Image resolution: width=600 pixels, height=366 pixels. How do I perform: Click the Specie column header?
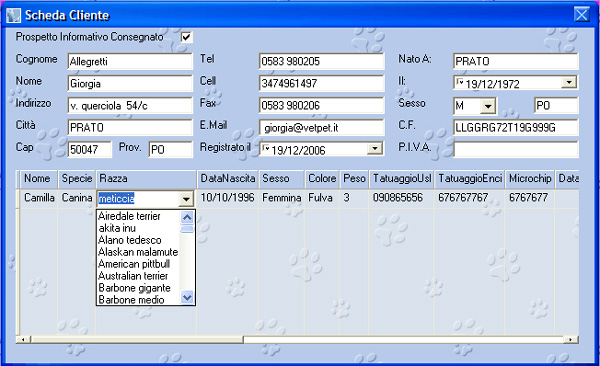pos(77,179)
